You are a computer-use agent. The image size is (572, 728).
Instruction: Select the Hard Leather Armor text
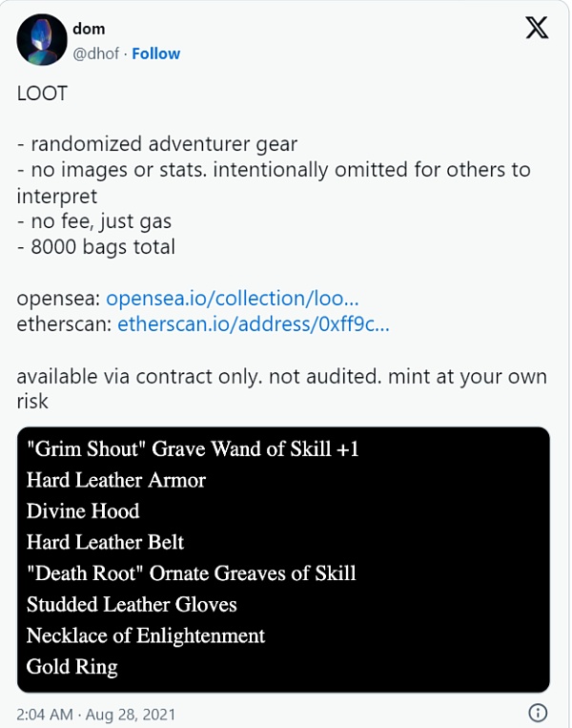[x=115, y=480]
